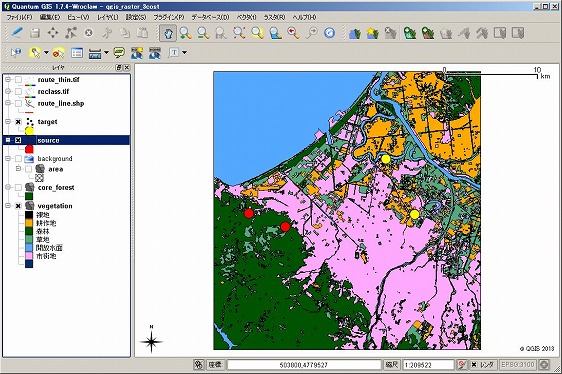Select the Identify features tool

click(x=16, y=53)
